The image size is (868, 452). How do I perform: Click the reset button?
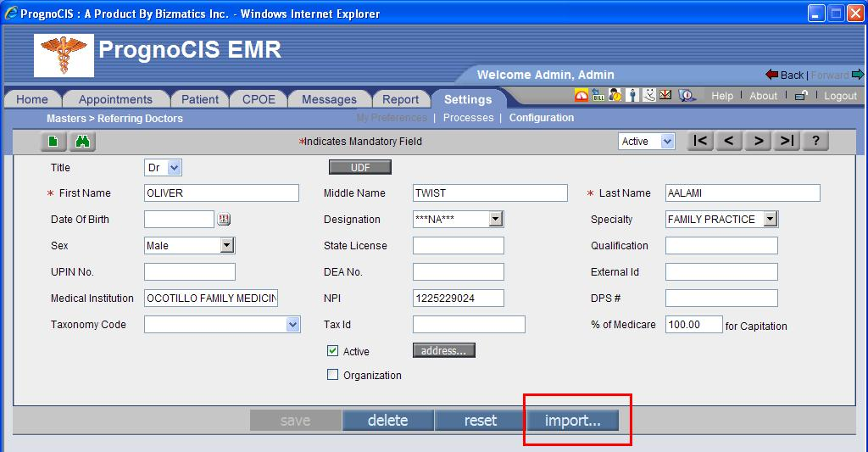click(481, 421)
